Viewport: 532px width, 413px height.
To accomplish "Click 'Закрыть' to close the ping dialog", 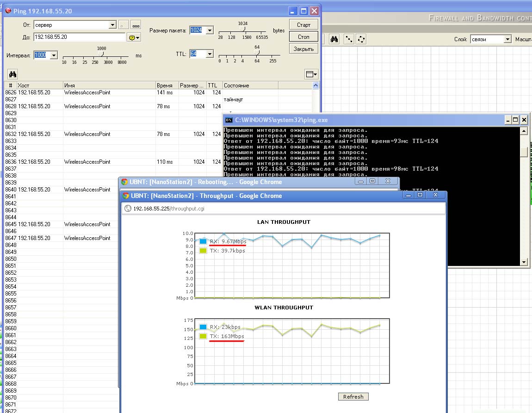I will (x=303, y=49).
